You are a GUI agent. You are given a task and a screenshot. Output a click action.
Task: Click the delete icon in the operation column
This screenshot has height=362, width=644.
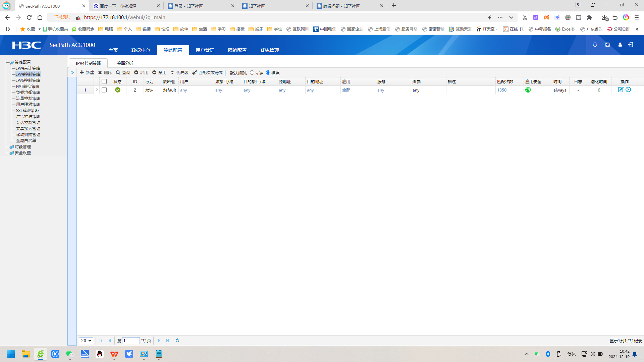click(x=628, y=90)
